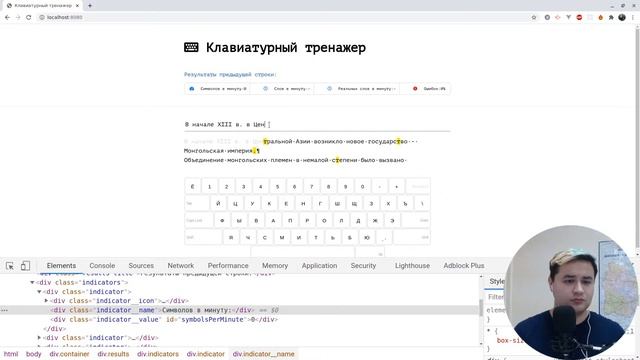Viewport: 640px width, 360px height.
Task: Activate the DevTools element inspector icon
Action: (10, 266)
